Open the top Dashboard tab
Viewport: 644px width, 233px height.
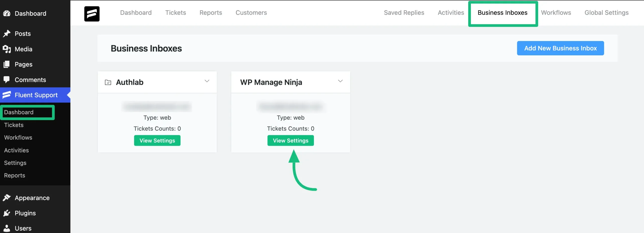[136, 13]
